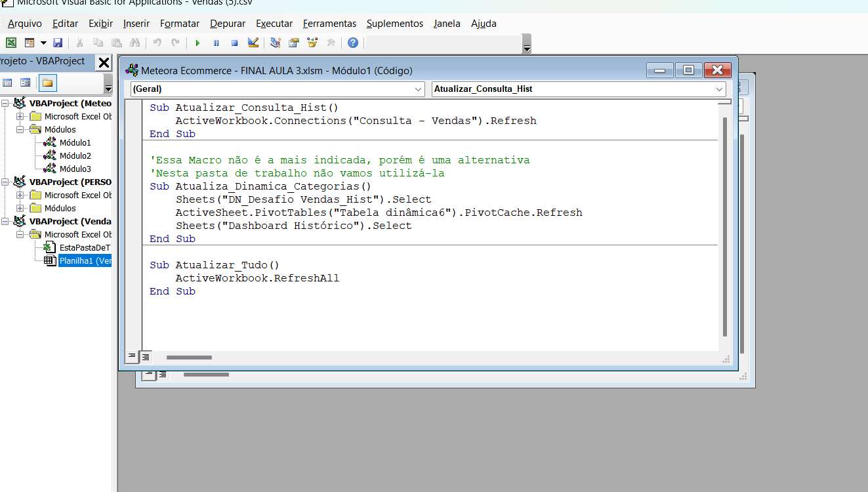Screen dimensions: 868x492
Task: Collapse the VBAProject (PERSO node
Action: (x=5, y=182)
